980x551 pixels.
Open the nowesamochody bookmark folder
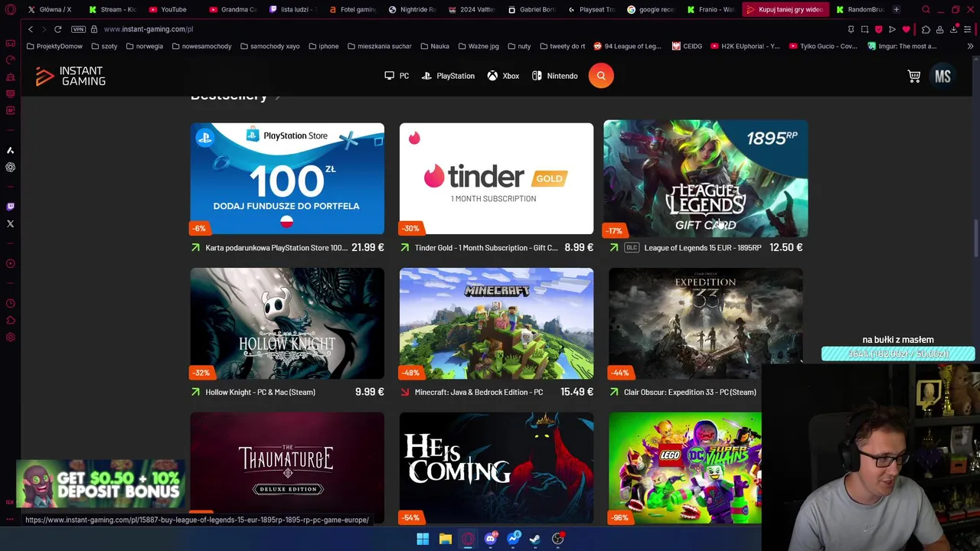201,46
